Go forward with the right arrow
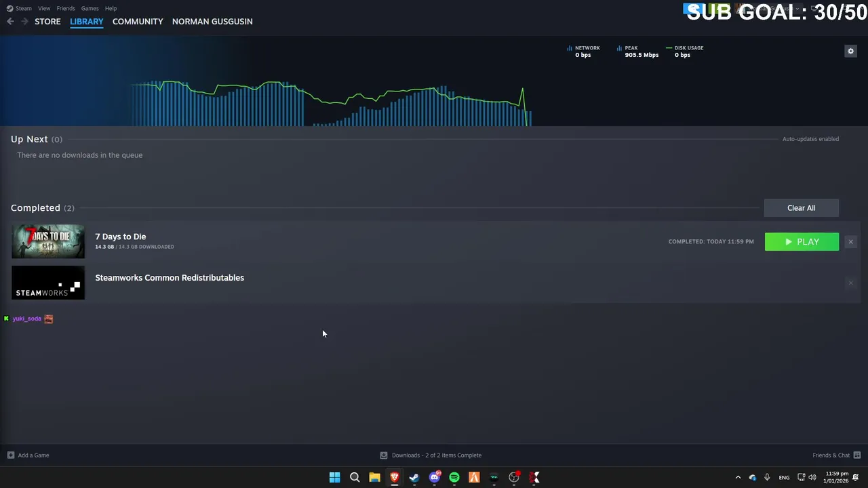The image size is (868, 488). click(x=24, y=22)
